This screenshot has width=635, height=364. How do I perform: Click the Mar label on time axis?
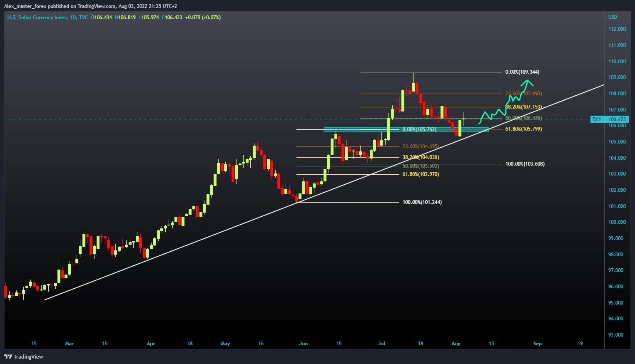[69, 344]
